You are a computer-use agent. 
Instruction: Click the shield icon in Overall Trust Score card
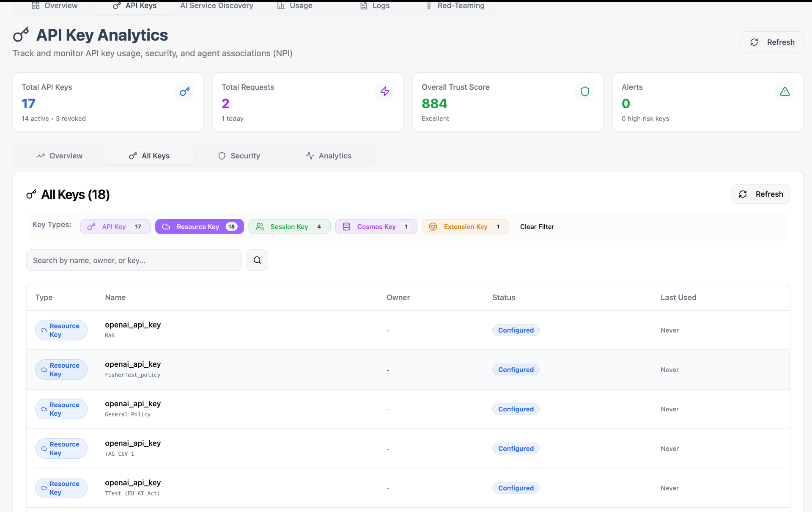point(585,91)
